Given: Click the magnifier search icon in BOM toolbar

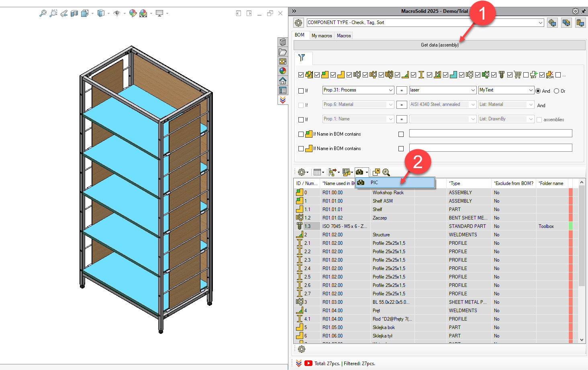Looking at the screenshot, I should click(386, 172).
